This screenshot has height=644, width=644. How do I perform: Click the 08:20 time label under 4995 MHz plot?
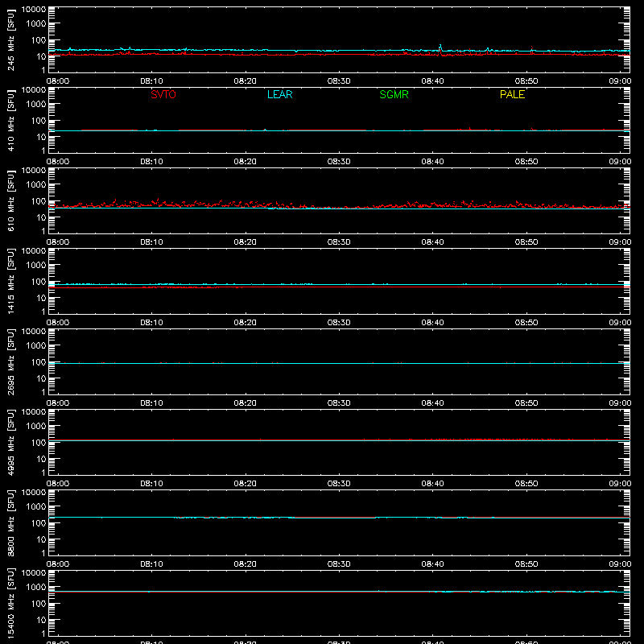(x=246, y=484)
